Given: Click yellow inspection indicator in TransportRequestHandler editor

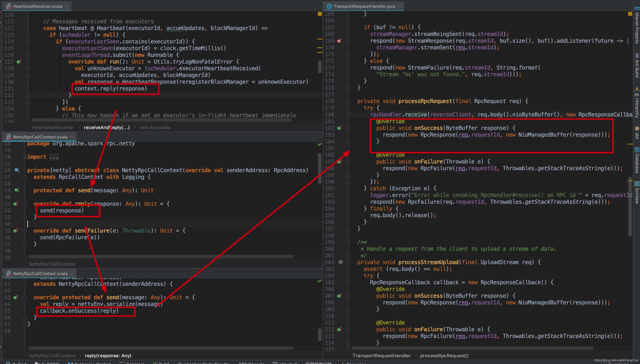Looking at the screenshot, I should pyautogui.click(x=630, y=14).
